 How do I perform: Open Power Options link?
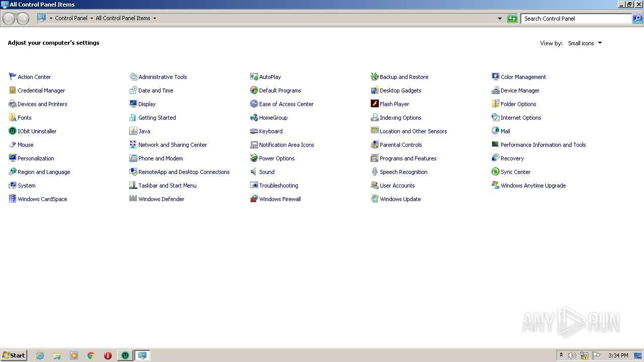click(277, 158)
